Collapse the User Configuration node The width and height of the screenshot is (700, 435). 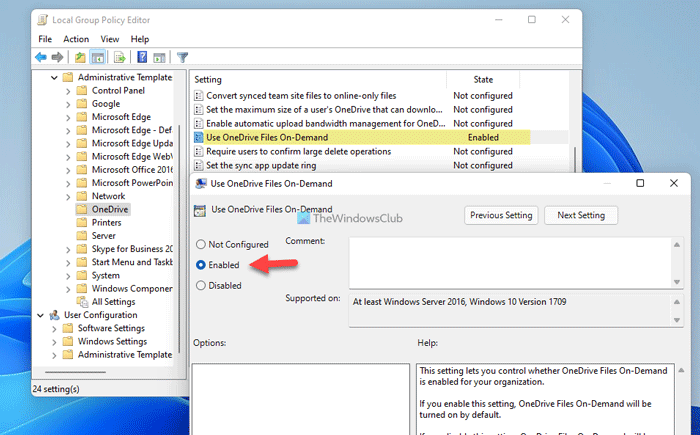(41, 315)
